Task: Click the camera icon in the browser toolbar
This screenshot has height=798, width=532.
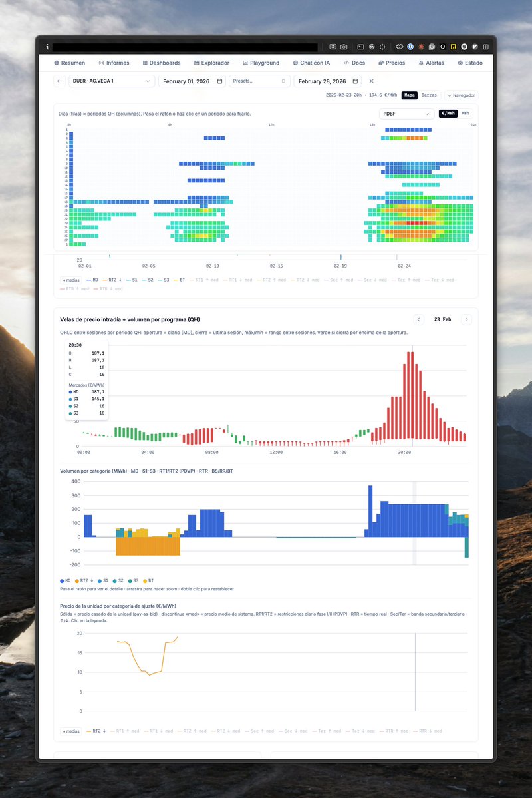Action: pos(344,47)
